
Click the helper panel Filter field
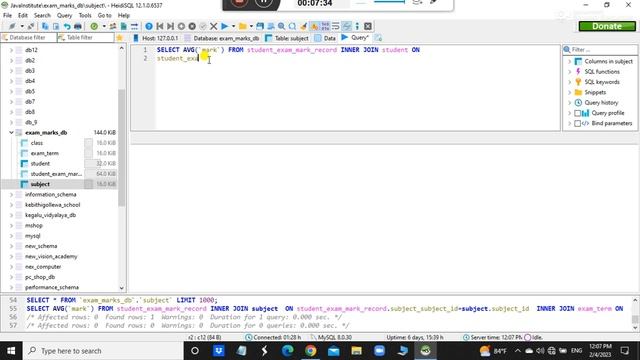coord(600,50)
